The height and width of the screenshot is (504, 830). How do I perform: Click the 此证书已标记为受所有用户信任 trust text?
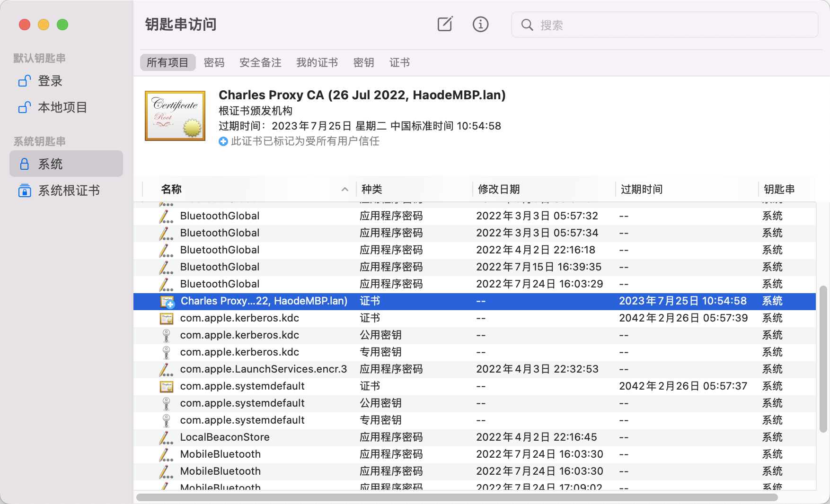[x=305, y=141]
